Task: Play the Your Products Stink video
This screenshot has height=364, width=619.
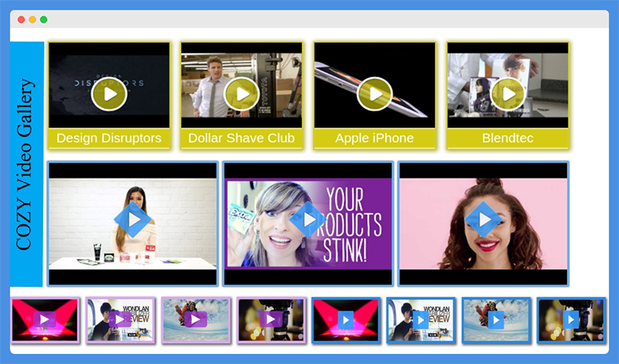Action: [308, 219]
